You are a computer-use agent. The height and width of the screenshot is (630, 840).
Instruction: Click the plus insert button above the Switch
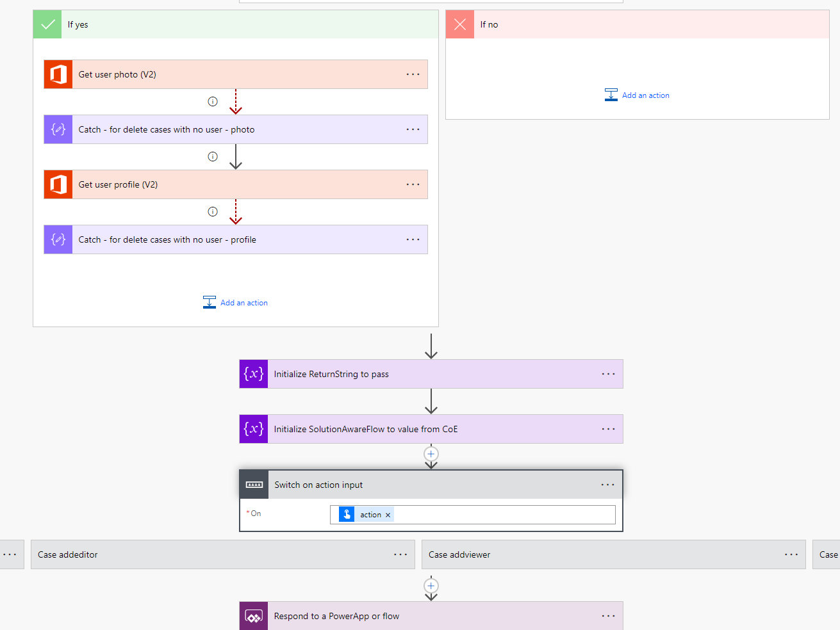pos(431,455)
